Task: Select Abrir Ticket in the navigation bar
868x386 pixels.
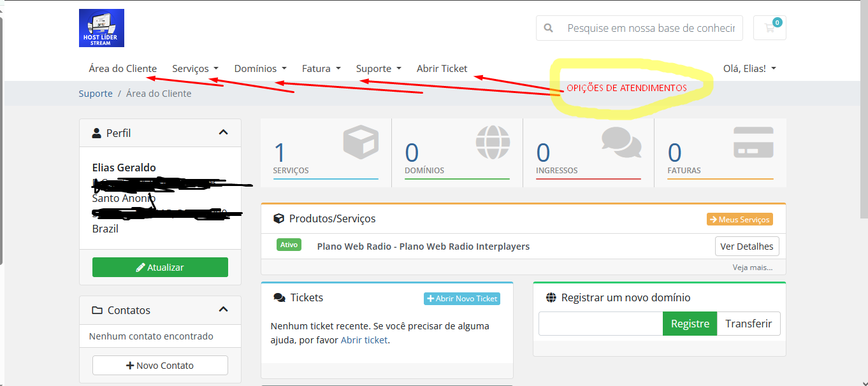Action: click(x=442, y=68)
